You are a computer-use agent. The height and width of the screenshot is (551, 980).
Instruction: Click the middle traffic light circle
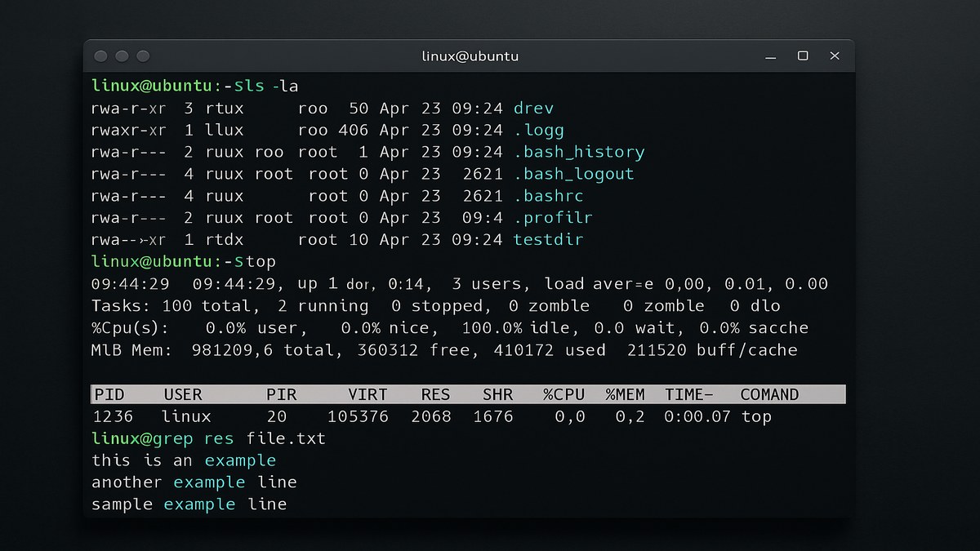point(121,56)
